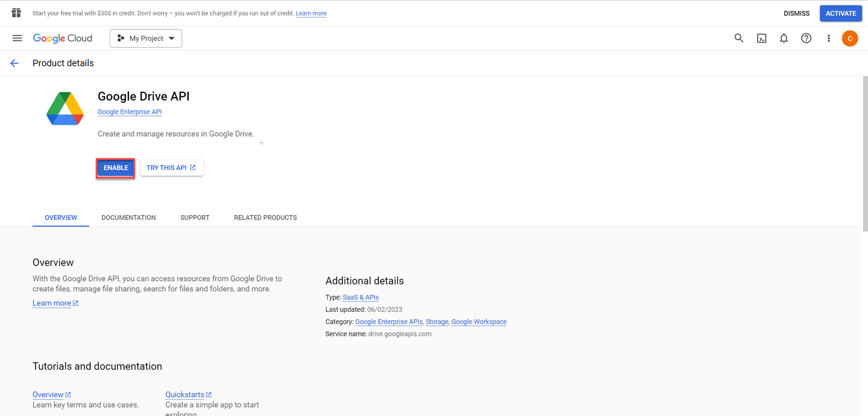
Task: Open the My Project selector dropdown
Action: [x=146, y=38]
